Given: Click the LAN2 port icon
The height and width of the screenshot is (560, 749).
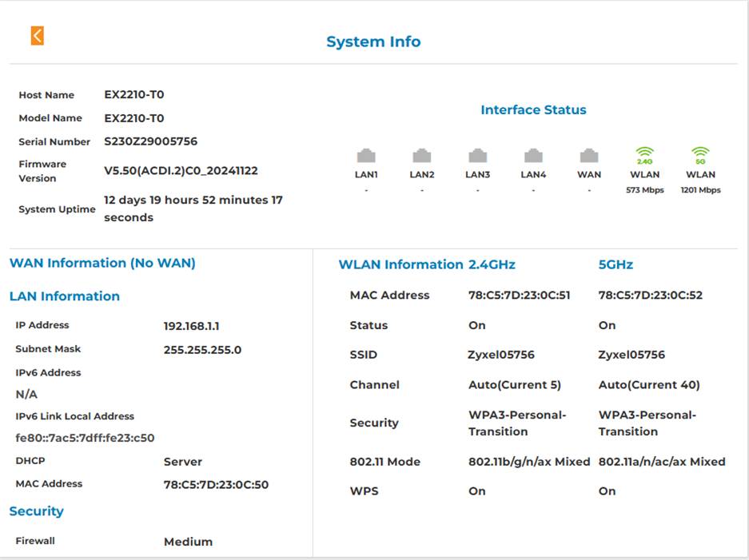Looking at the screenshot, I should pos(422,156).
